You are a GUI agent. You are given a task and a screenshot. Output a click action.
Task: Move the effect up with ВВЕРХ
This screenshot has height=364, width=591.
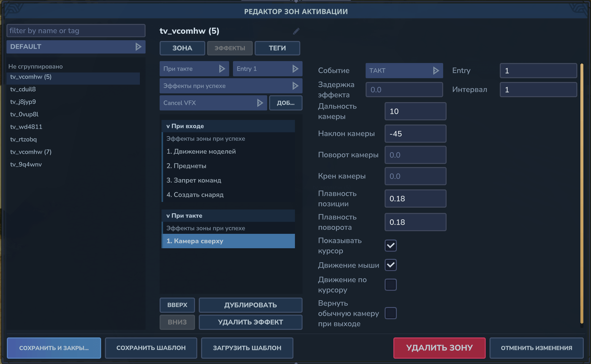(x=177, y=305)
